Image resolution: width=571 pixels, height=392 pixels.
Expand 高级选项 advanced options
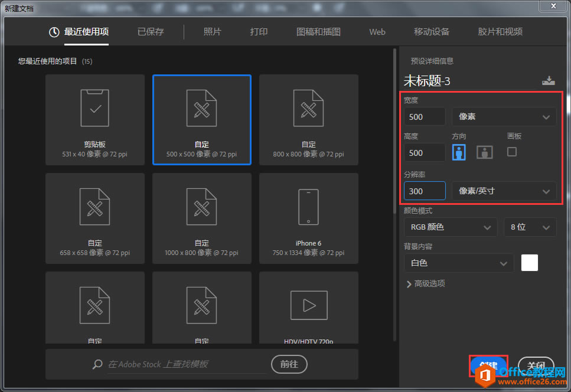tap(425, 283)
